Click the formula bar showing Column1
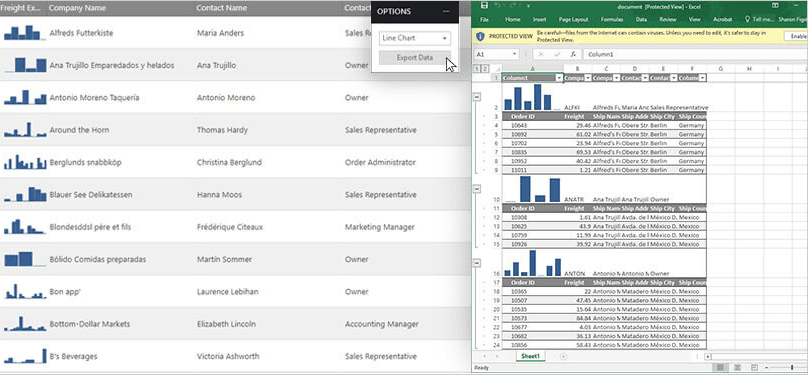This screenshot has height=375, width=808. tap(696, 54)
